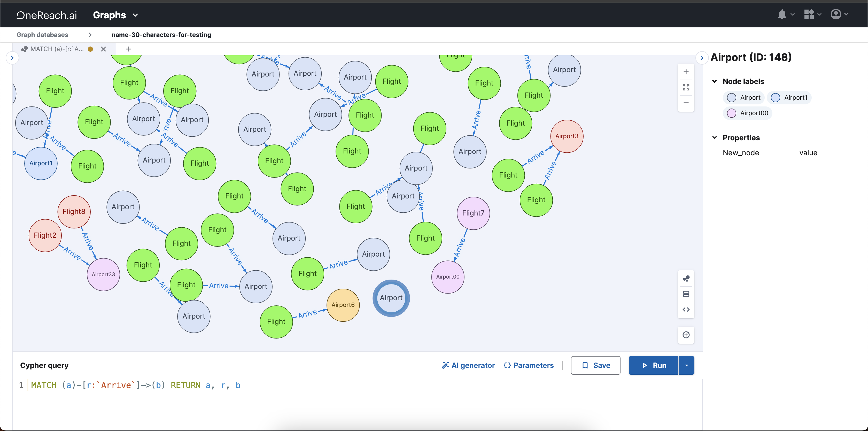This screenshot has width=868, height=431.
Task: Select the Flight2 node
Action: click(45, 235)
